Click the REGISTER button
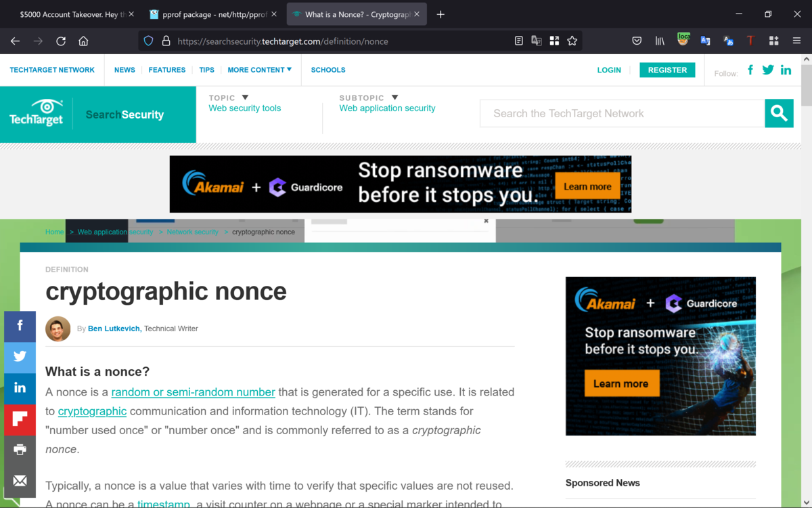Viewport: 812px width, 508px height. (x=667, y=70)
